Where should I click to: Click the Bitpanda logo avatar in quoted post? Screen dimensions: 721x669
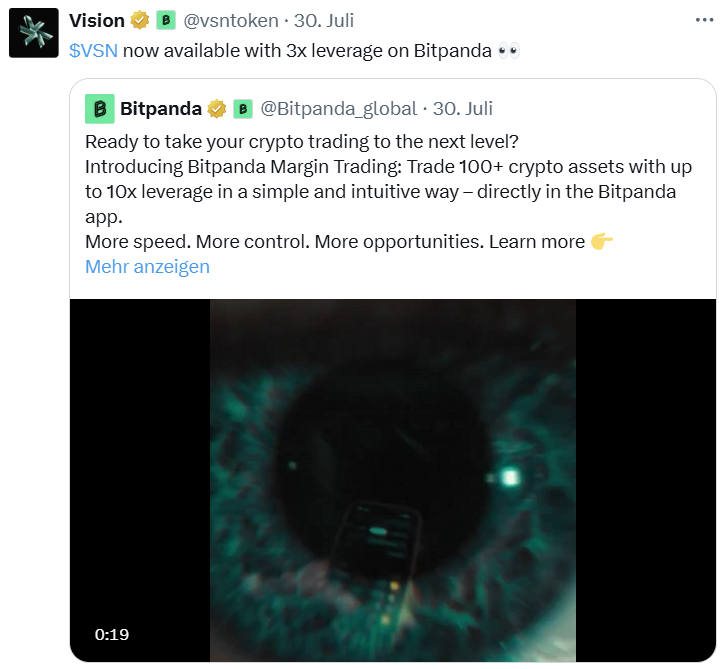(100, 109)
